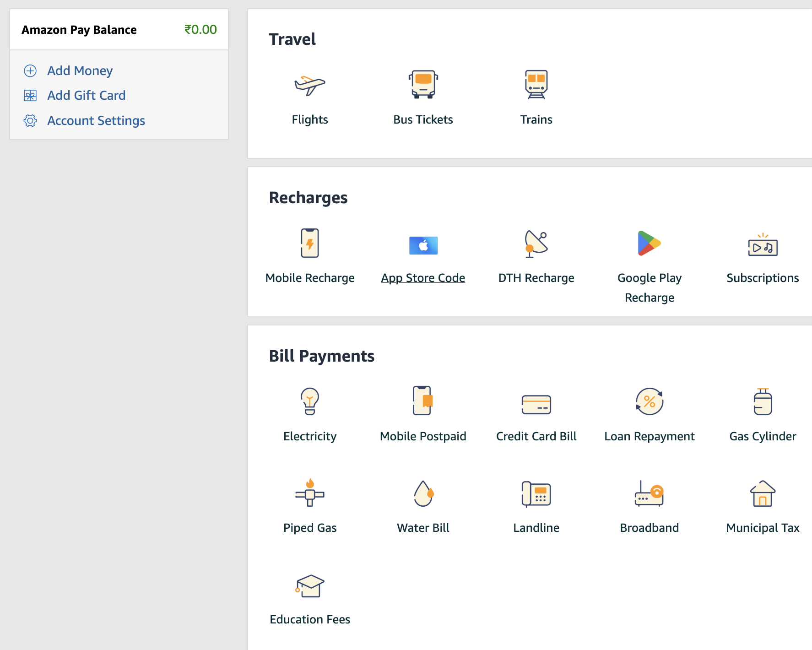
Task: Click the plus icon beside Add Money
Action: (x=30, y=70)
